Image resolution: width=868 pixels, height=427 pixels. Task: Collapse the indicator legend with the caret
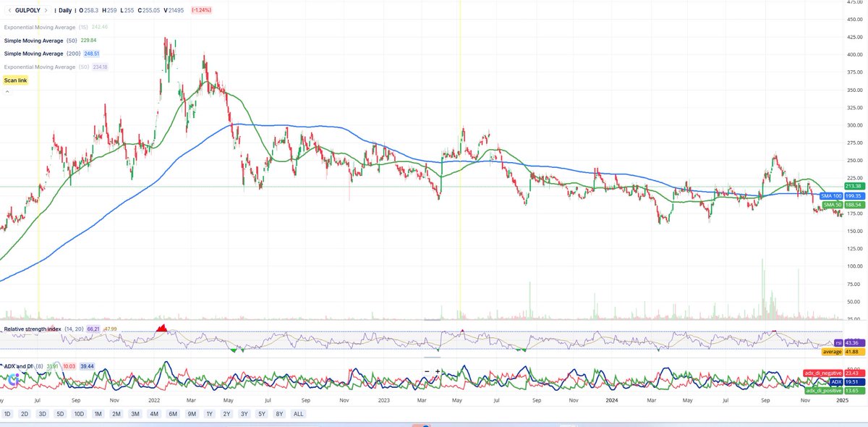(x=7, y=92)
